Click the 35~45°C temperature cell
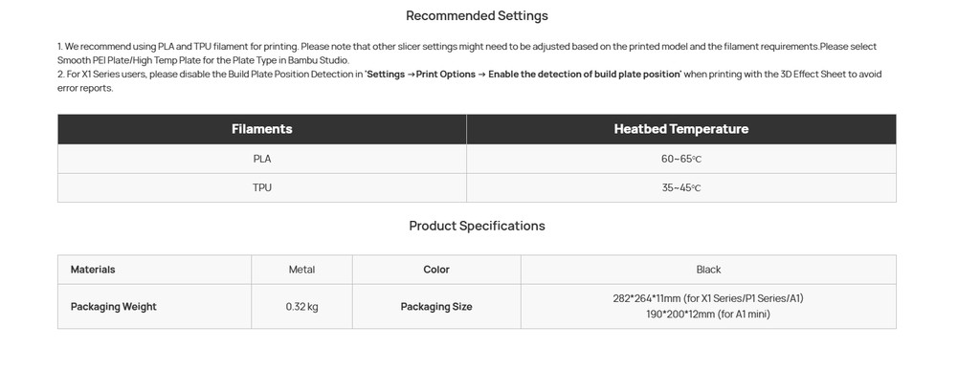The height and width of the screenshot is (369, 980). (681, 187)
